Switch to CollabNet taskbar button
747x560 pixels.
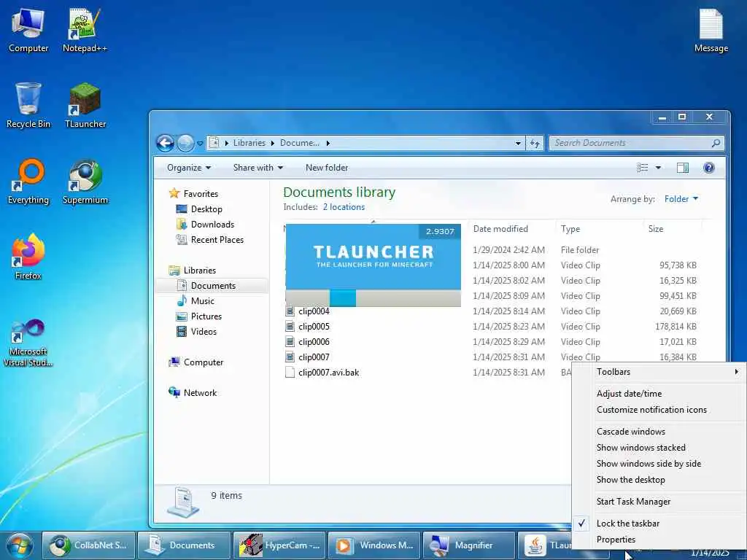coord(88,545)
